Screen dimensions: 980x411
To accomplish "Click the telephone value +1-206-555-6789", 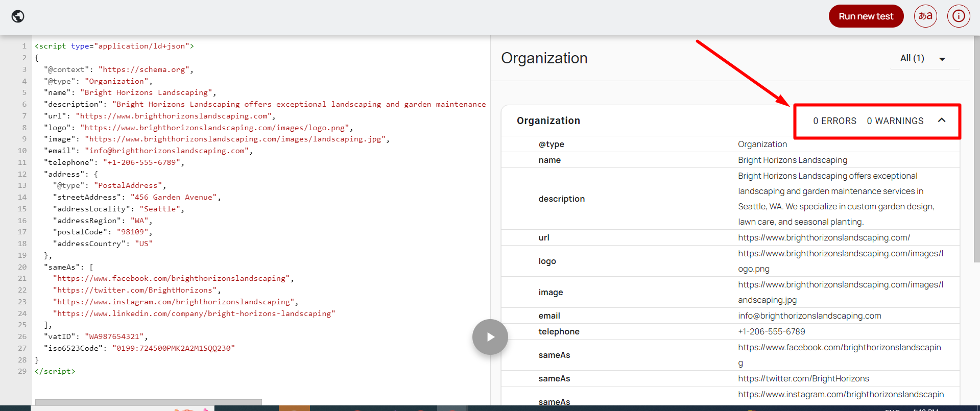I will point(772,332).
